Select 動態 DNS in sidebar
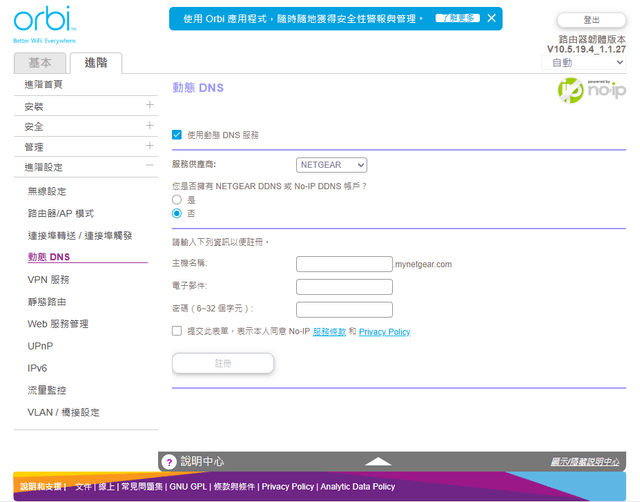 [49, 257]
